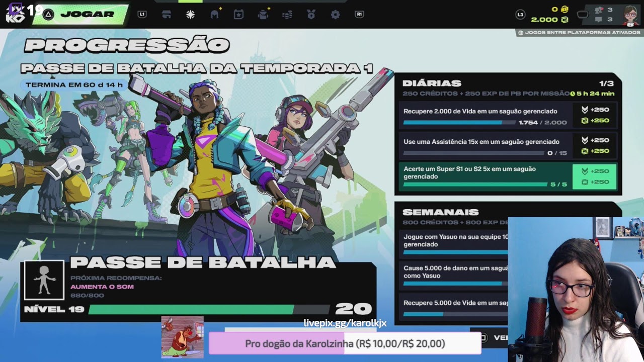Click the crossplay globe icon
Screen dimensions: 644x362
point(521,33)
